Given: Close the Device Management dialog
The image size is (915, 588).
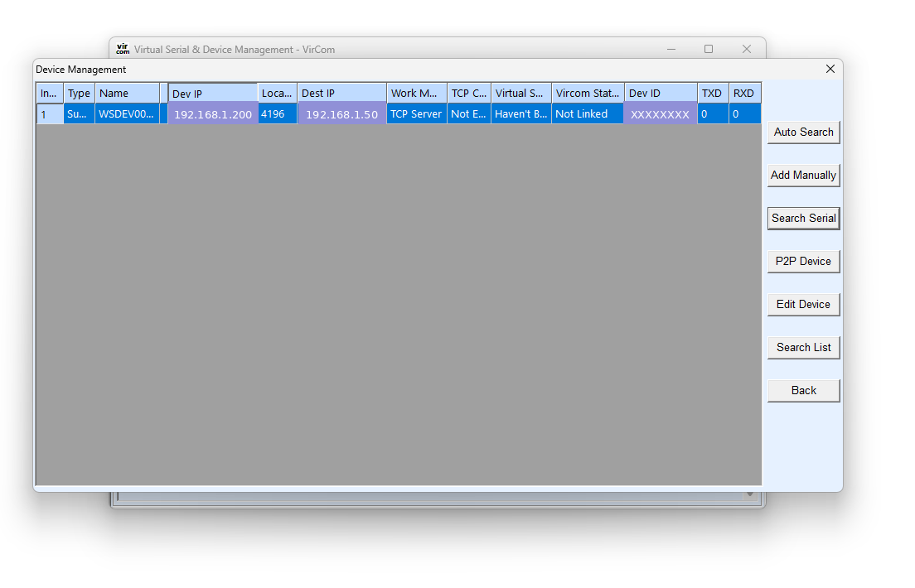Looking at the screenshot, I should [x=830, y=69].
